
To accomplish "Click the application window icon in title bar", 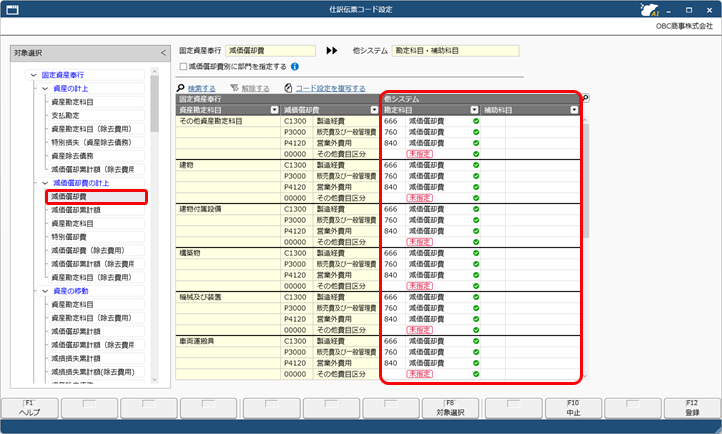I will pos(12,10).
